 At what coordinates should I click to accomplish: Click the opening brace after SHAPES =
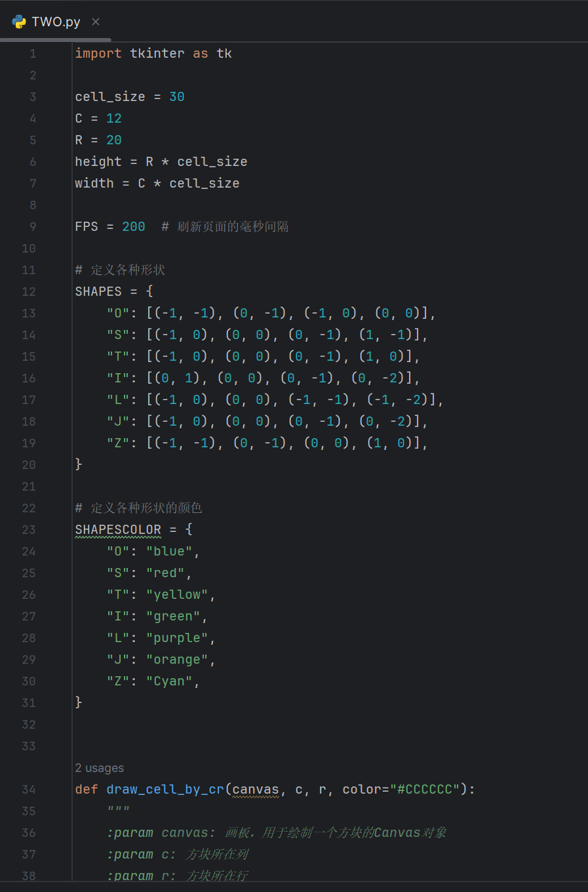pos(149,291)
